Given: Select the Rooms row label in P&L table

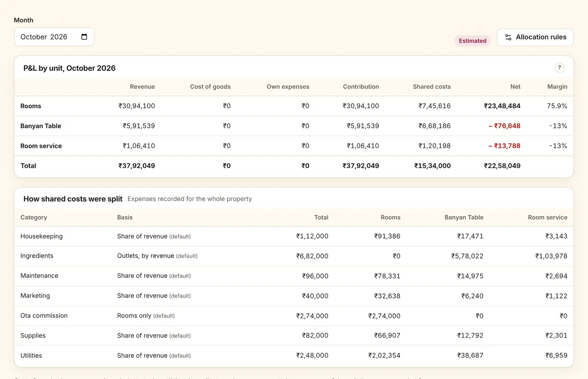Looking at the screenshot, I should click(31, 106).
